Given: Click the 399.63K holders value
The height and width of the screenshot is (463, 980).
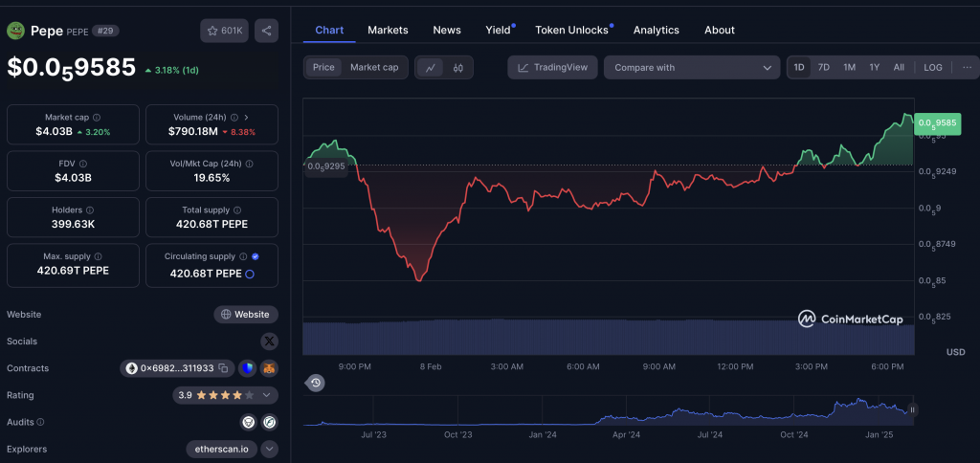Looking at the screenshot, I should pos(73,224).
